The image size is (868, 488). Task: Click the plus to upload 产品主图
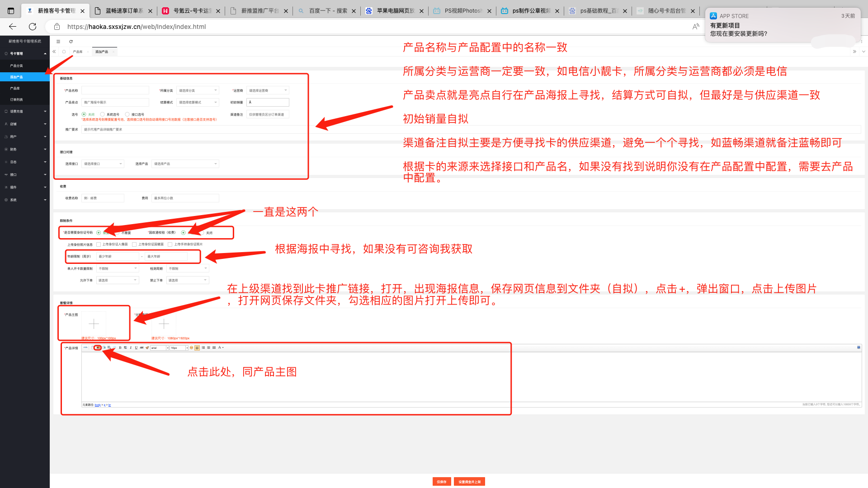(94, 324)
